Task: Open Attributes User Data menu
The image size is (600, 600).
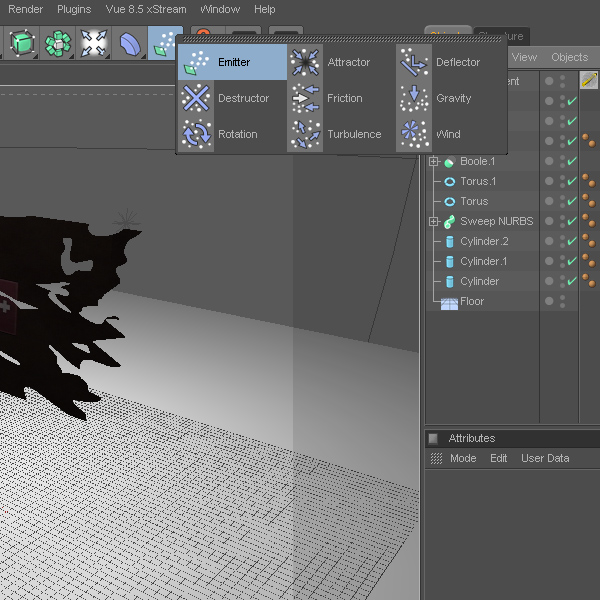Action: tap(545, 458)
